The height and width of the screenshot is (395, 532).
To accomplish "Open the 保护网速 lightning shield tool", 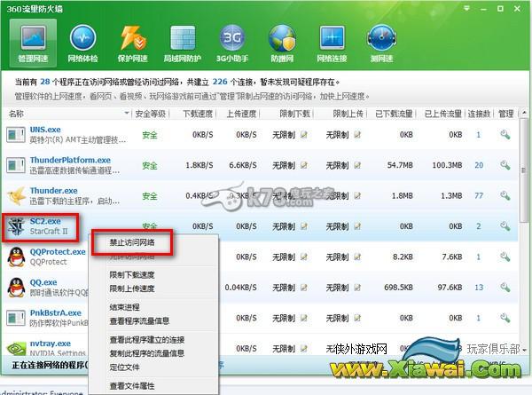I will click(x=133, y=43).
